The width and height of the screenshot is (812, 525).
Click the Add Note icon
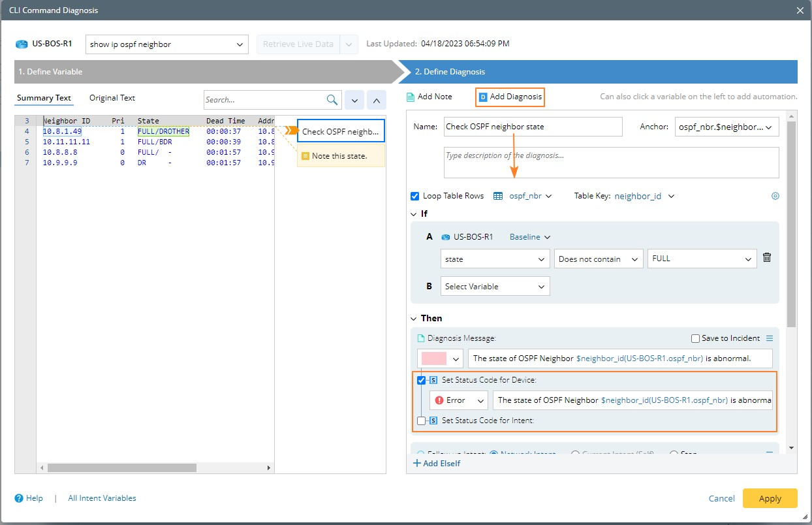411,97
